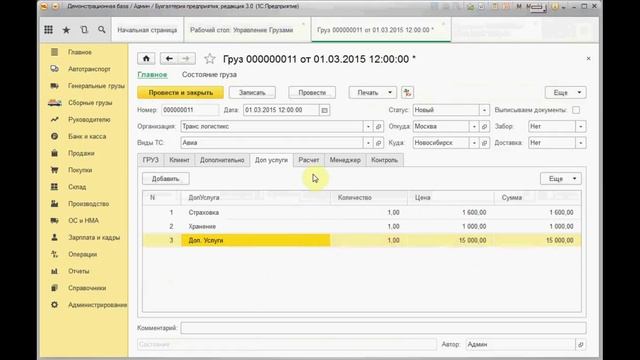
Task: Expand Откуда dropdown arrow
Action: point(474,127)
